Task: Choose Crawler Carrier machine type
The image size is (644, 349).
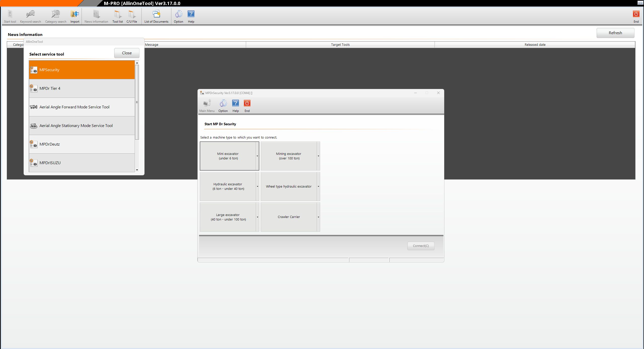Action: tap(289, 217)
